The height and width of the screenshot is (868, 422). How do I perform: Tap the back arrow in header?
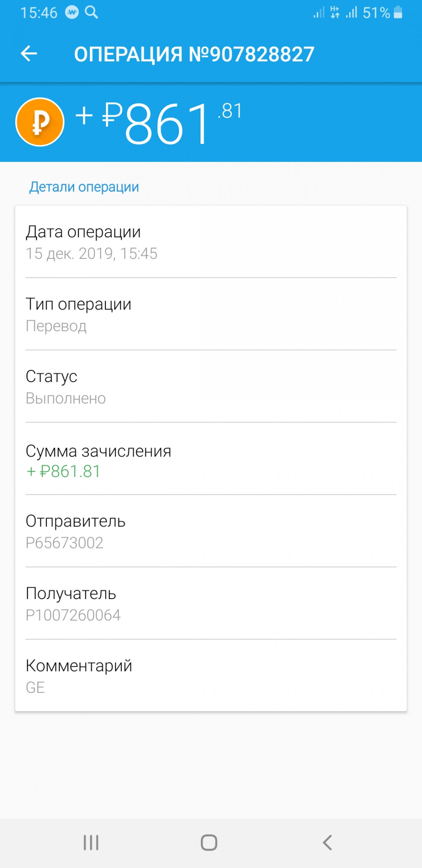[29, 54]
